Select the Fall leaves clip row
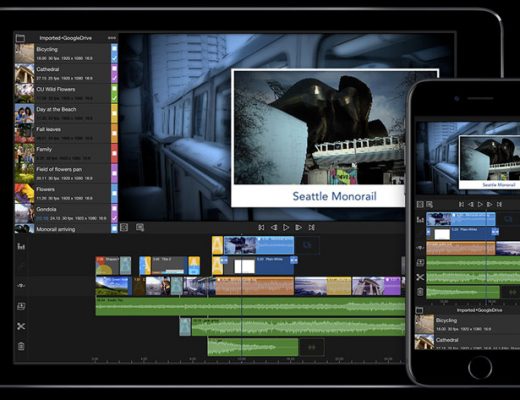Image resolution: width=520 pixels, height=400 pixels. [66, 133]
